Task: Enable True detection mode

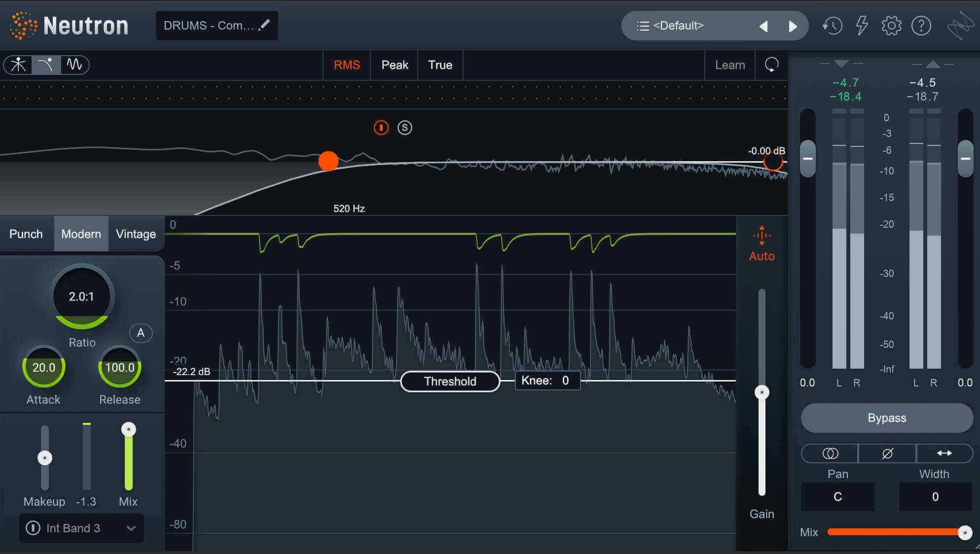Action: [x=440, y=65]
